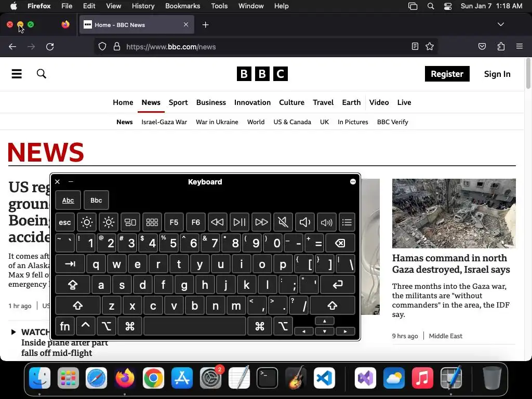The height and width of the screenshot is (399, 532).
Task: Toggle the left command modifier key
Action: pos(129,326)
